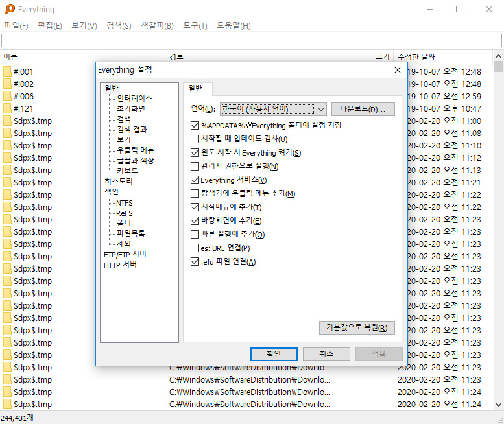Toggle Everything 서비스 checkbox
The width and height of the screenshot is (504, 424).
pyautogui.click(x=195, y=180)
